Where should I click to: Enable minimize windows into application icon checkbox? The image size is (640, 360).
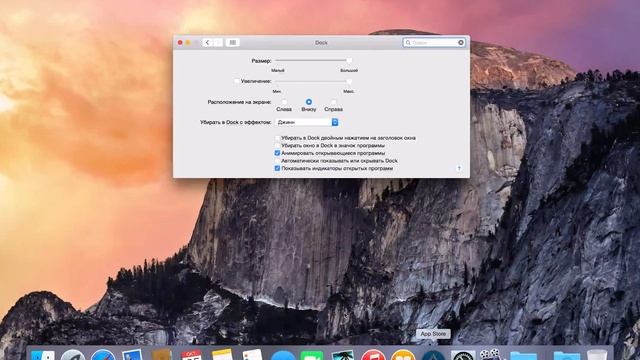(x=277, y=145)
